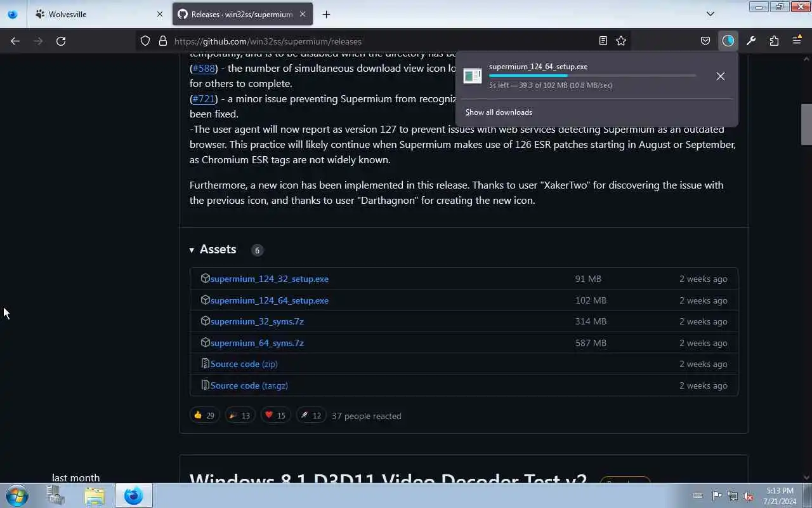The image size is (812, 508).
Task: Download supermium_64_syms.7z
Action: [257, 343]
